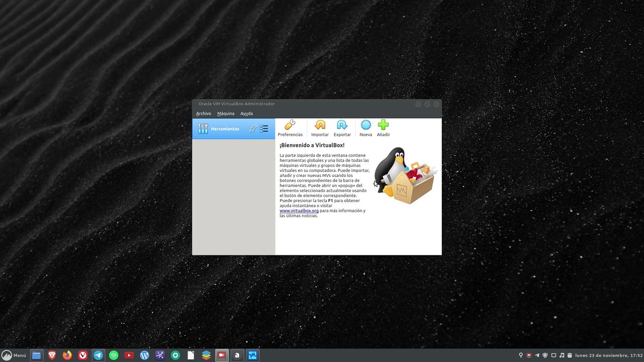The image size is (644, 362).
Task: Click the green camera shutter app icon
Action: pyautogui.click(x=175, y=355)
